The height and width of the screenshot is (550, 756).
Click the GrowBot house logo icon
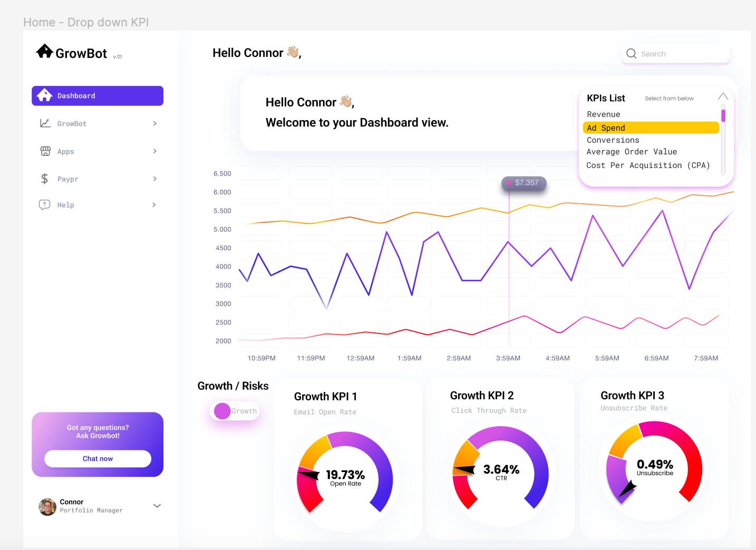tap(45, 51)
